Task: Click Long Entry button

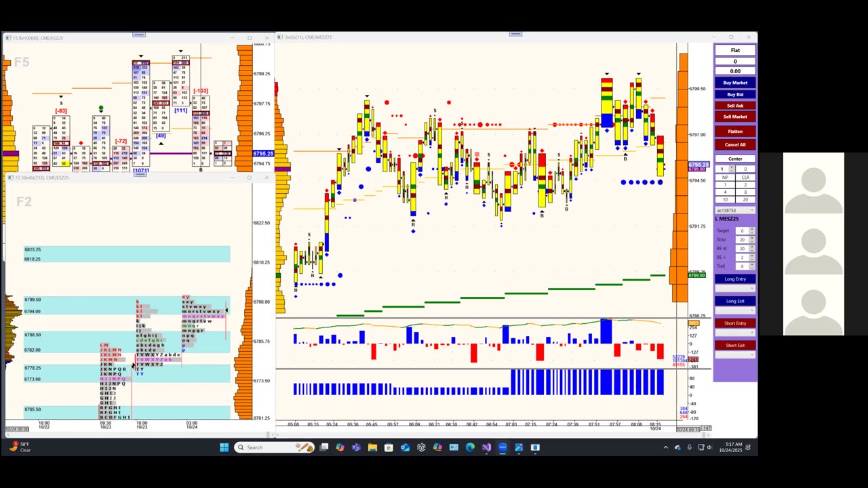Action: [x=735, y=279]
